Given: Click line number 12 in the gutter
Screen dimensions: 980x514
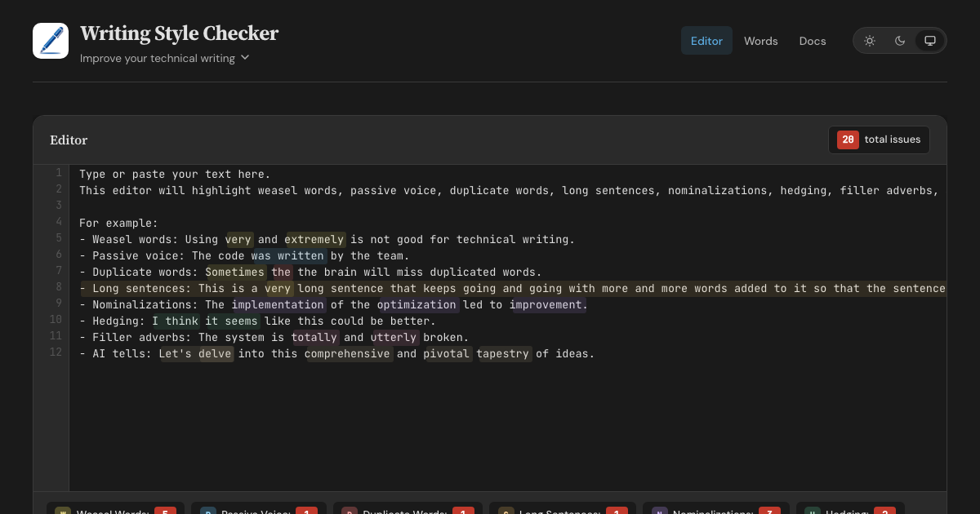Looking at the screenshot, I should tap(56, 352).
